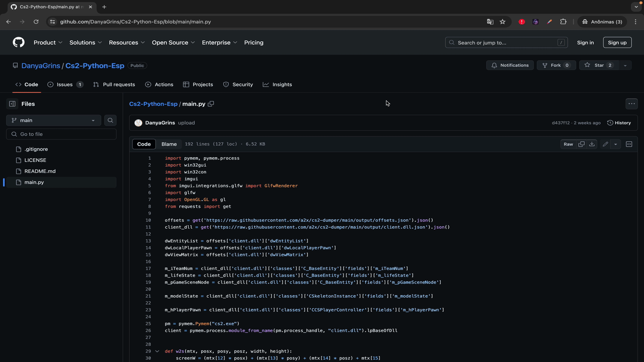Image resolution: width=644 pixels, height=362 pixels.
Task: Open edit options dropdown beside pencil
Action: [615, 144]
